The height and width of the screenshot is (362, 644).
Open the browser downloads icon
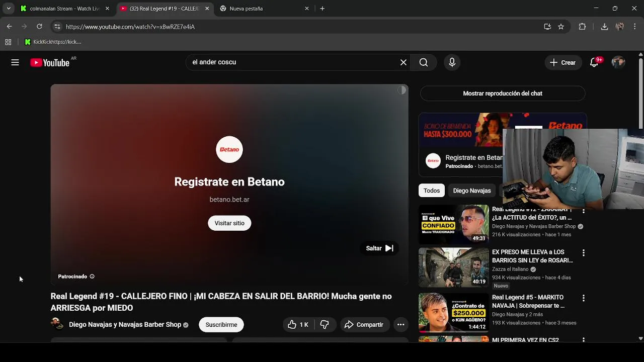[x=605, y=27]
